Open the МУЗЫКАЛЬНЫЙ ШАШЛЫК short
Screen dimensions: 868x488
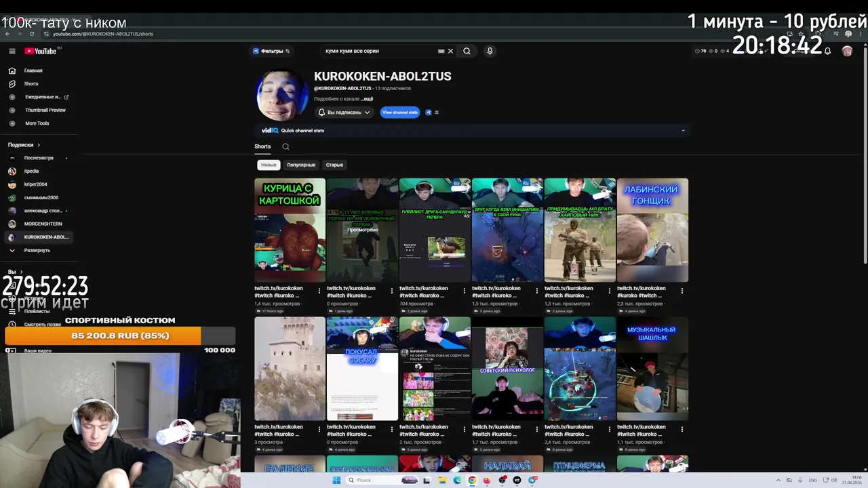(x=652, y=369)
